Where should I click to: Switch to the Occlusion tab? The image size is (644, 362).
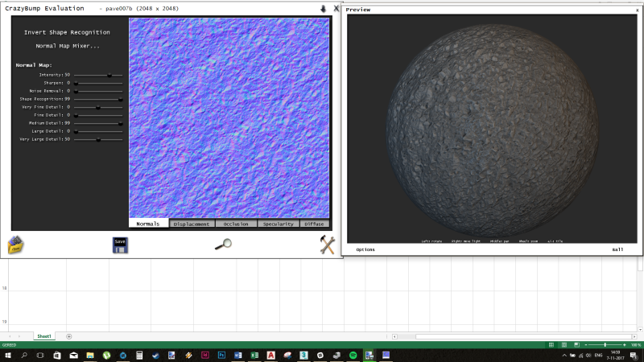coord(236,224)
